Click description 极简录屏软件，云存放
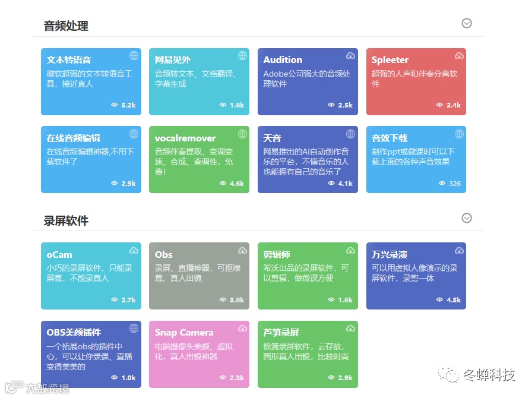The image size is (532, 398). pyautogui.click(x=306, y=352)
